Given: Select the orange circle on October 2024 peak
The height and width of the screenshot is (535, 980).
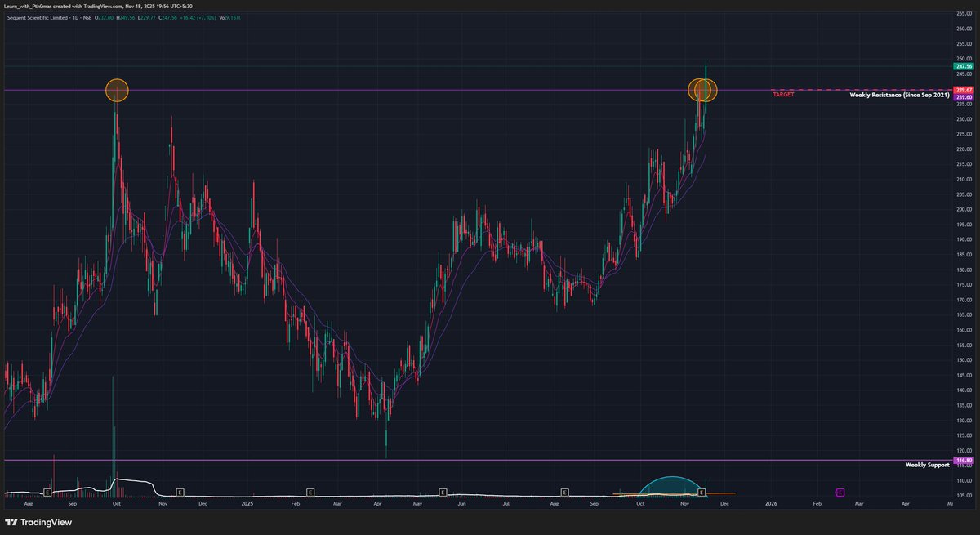Looking at the screenshot, I should (x=117, y=90).
